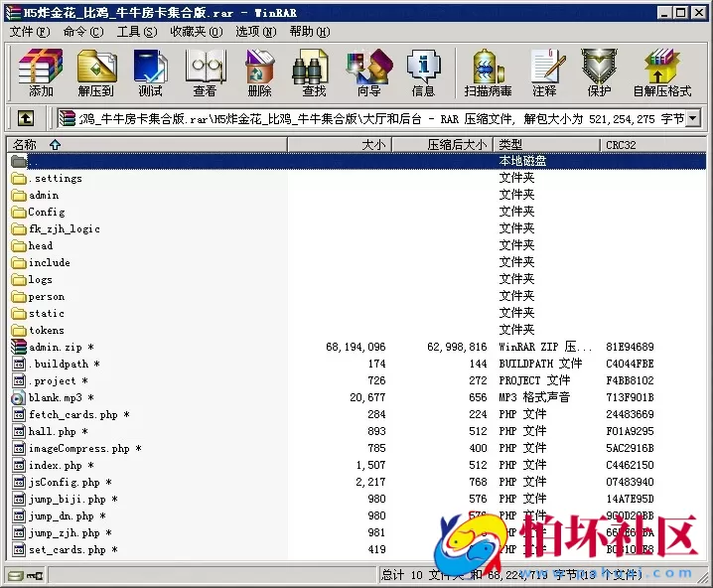Image resolution: width=713 pixels, height=588 pixels.
Task: Click the 测试 (Test) toolbar icon
Action: click(151, 73)
